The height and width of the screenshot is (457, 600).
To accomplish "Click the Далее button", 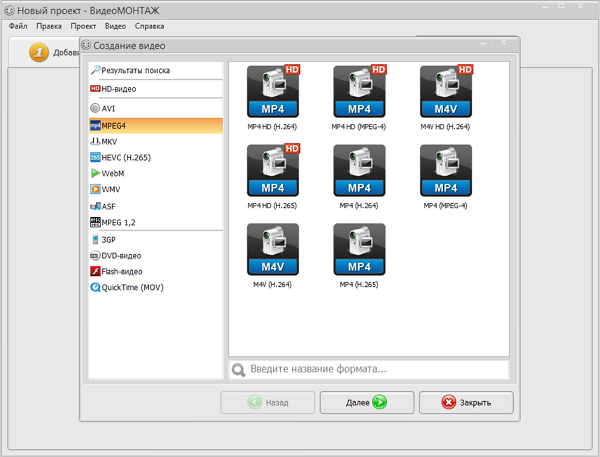I will [367, 402].
